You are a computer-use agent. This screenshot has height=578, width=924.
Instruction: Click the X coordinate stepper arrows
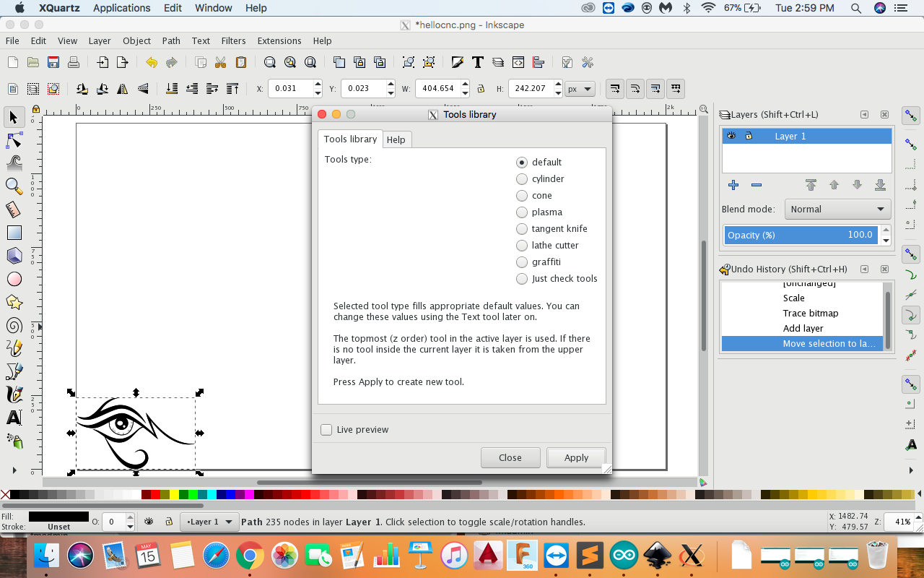tap(318, 89)
